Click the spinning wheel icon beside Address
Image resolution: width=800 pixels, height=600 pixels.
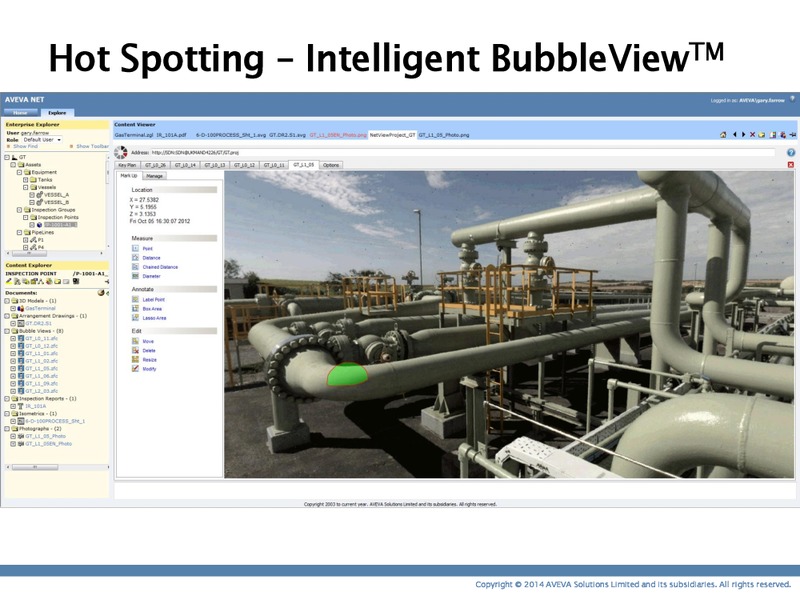[120, 152]
